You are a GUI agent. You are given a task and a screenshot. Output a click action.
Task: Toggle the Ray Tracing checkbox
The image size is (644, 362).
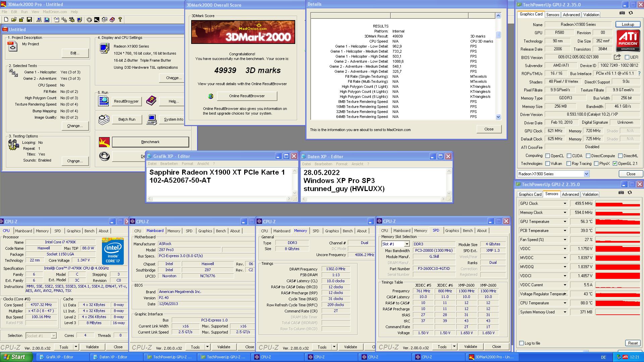point(569,164)
